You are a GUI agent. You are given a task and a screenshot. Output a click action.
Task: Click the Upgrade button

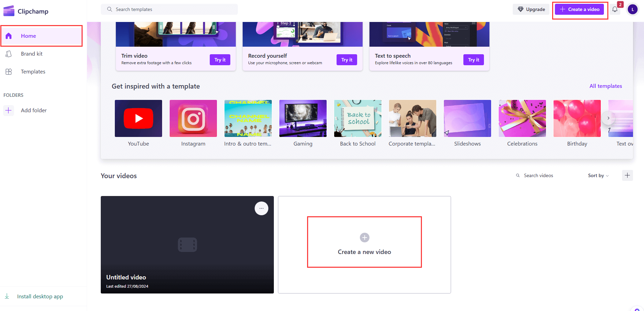point(531,9)
